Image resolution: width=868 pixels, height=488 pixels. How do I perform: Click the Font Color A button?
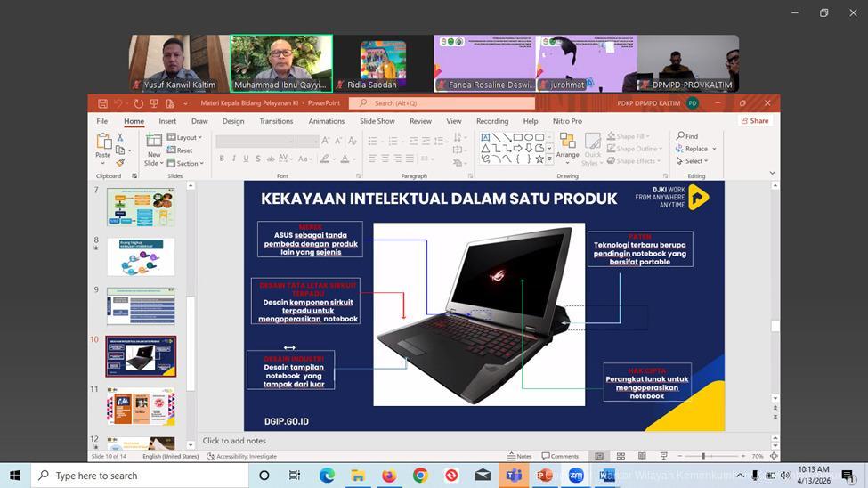point(345,159)
